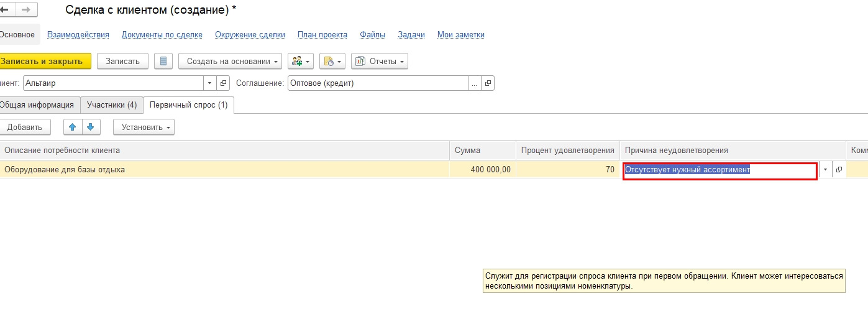Open Окружение сделки
868x311 pixels.
250,35
